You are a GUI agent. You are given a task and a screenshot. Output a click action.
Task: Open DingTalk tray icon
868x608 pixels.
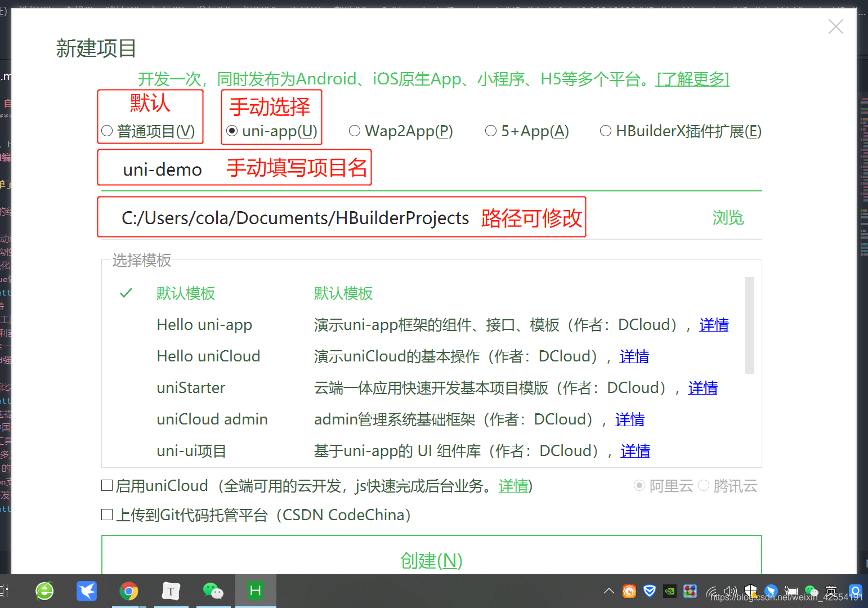771,591
